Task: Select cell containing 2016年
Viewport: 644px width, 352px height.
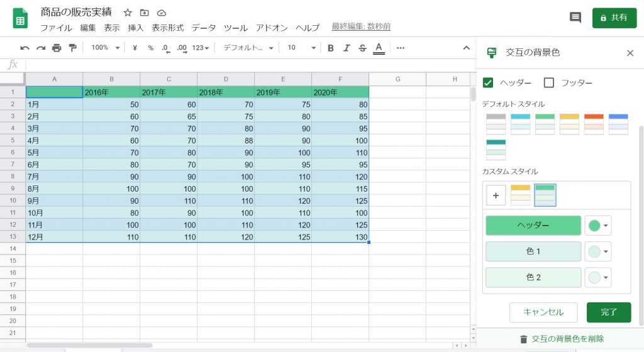Action: coord(111,92)
